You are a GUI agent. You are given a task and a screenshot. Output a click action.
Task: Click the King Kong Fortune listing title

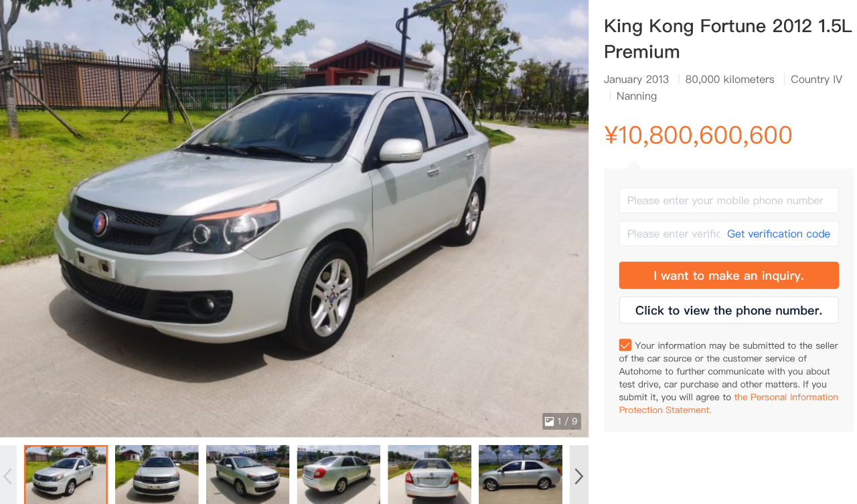click(728, 39)
